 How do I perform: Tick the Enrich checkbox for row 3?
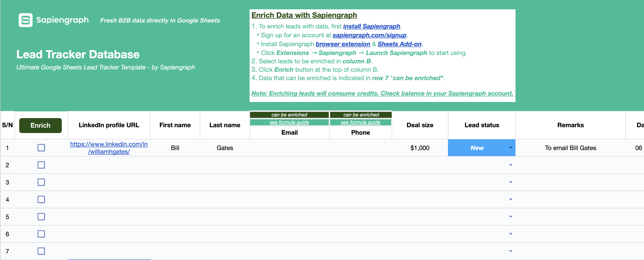click(x=41, y=182)
